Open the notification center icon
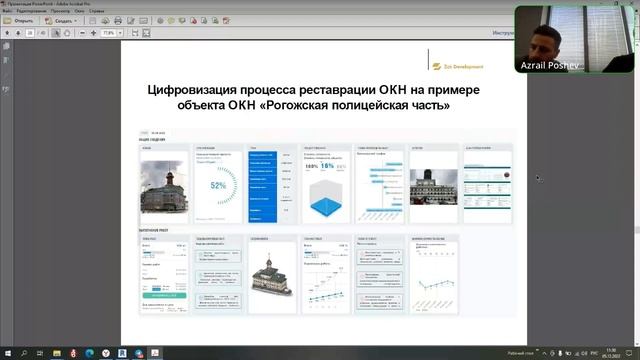The width and height of the screenshot is (640, 360). tap(629, 353)
